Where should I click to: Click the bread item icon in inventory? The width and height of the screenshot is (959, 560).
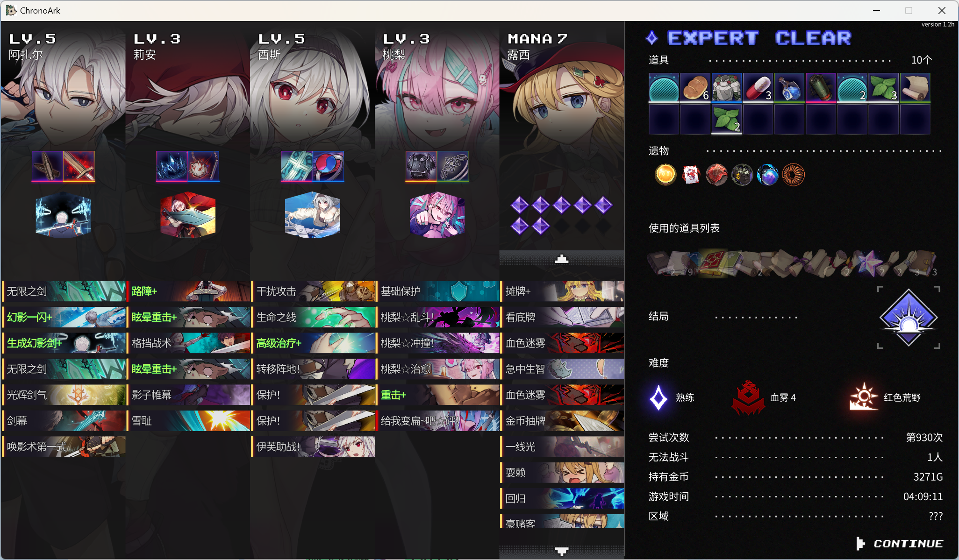695,87
